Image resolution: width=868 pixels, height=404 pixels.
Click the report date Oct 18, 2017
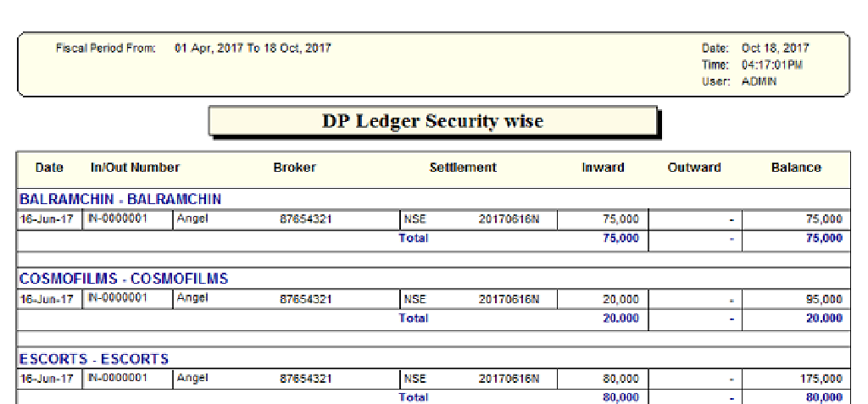click(775, 48)
